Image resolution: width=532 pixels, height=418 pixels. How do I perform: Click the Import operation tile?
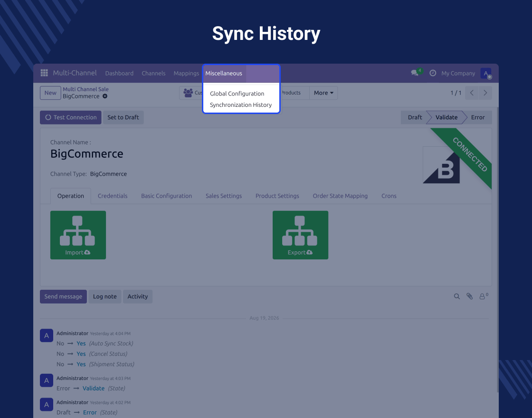(x=78, y=235)
